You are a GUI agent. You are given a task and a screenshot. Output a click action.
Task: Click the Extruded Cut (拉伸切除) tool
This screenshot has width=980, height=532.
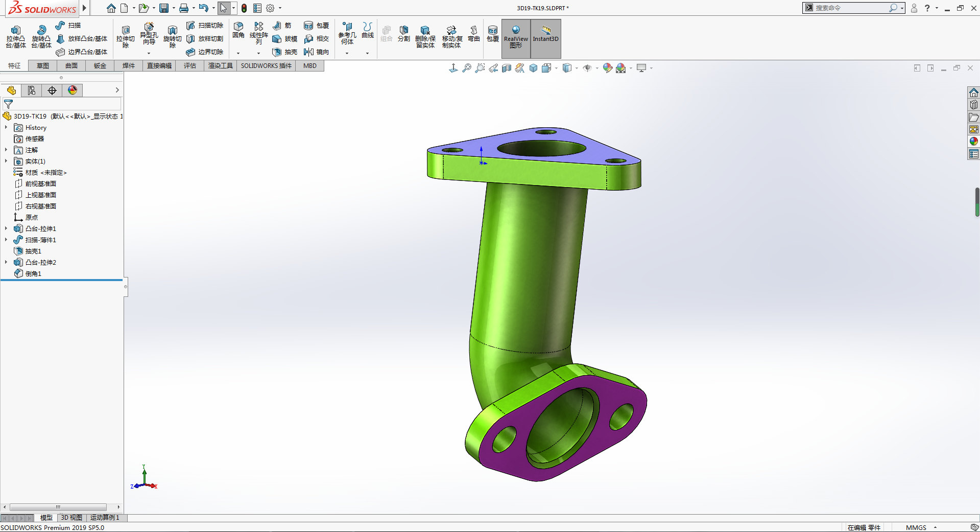click(x=126, y=37)
